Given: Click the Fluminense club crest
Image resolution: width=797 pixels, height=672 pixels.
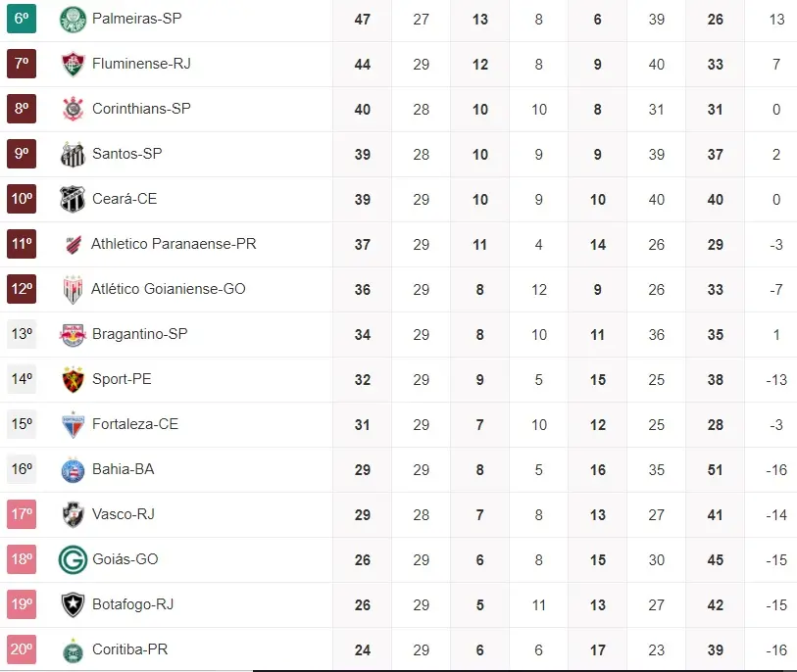Looking at the screenshot, I should point(73,64).
